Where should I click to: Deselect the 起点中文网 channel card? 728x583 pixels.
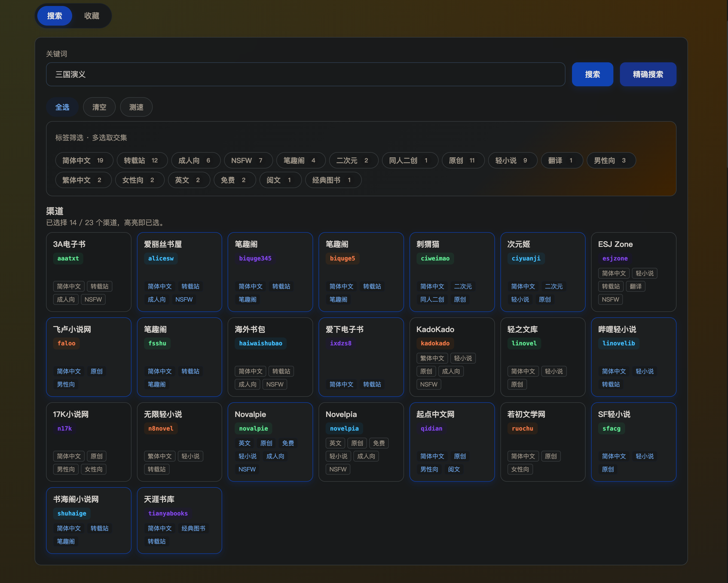452,441
